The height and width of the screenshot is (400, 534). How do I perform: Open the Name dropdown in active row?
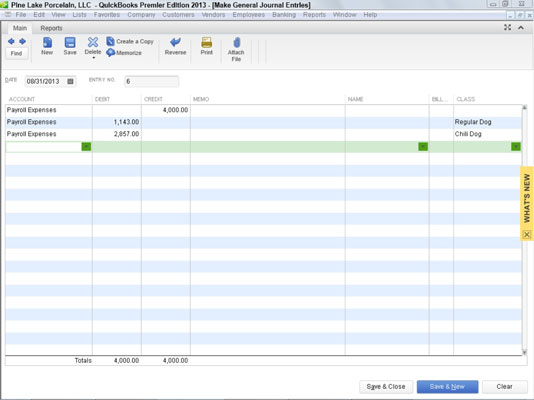click(423, 146)
